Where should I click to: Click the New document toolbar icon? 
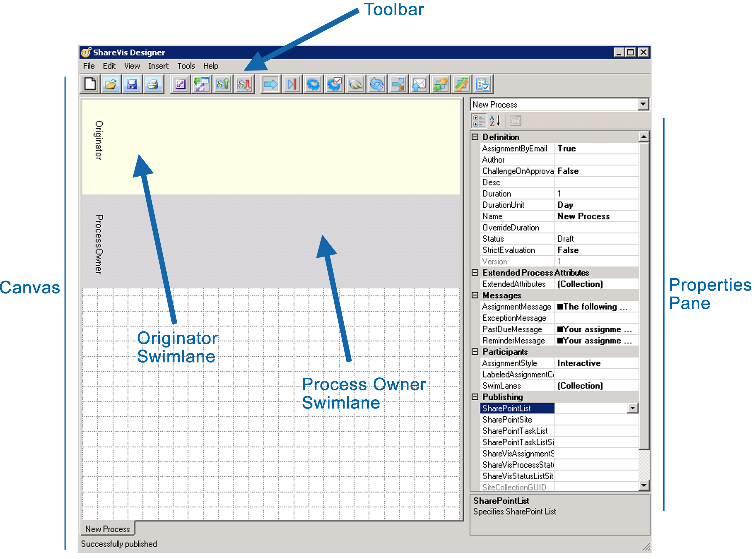90,84
